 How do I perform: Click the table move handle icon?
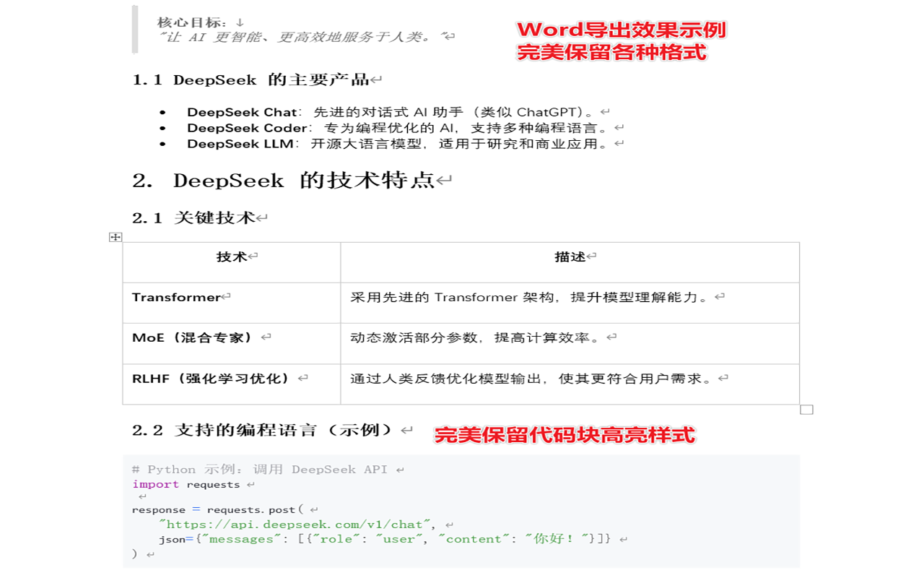(x=115, y=236)
